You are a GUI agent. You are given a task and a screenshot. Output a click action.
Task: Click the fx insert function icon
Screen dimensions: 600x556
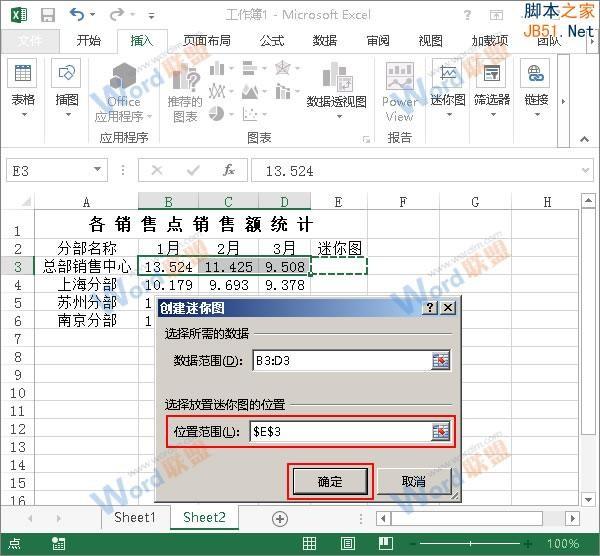coord(229,170)
